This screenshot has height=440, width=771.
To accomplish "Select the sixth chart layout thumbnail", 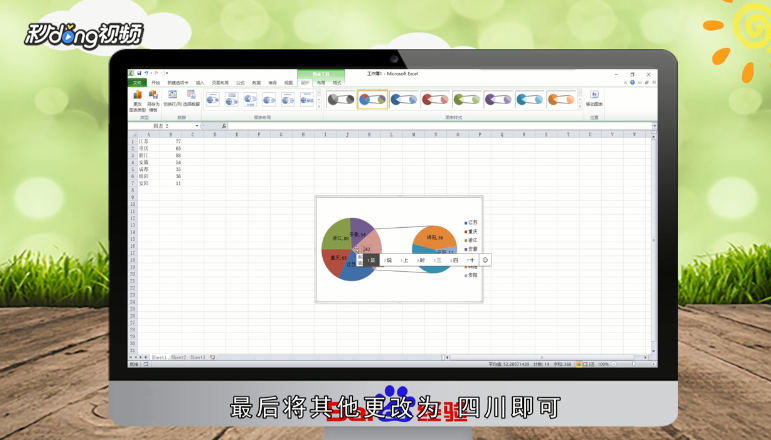I will 306,100.
